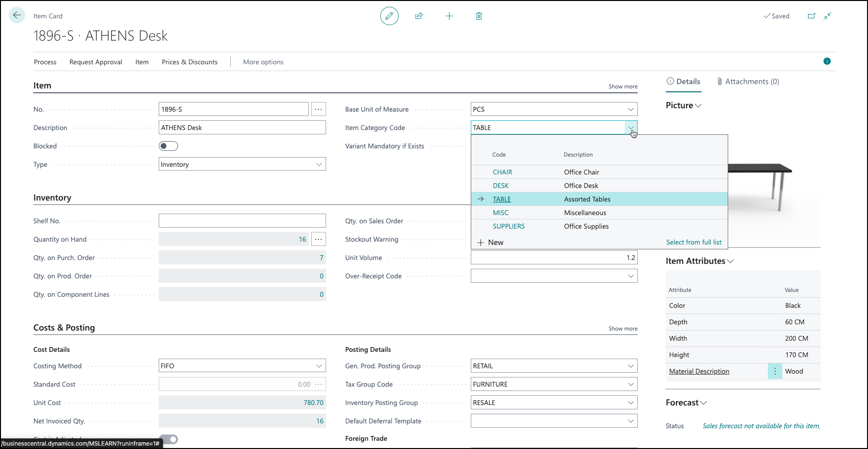Open the Costing Method dropdown
The height and width of the screenshot is (449, 868).
[319, 366]
